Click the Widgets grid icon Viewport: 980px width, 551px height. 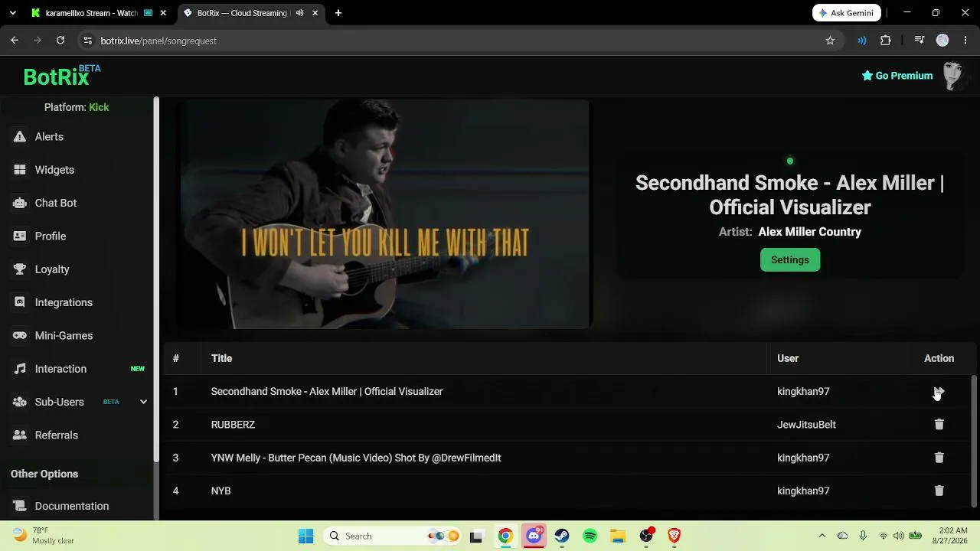coord(20,170)
